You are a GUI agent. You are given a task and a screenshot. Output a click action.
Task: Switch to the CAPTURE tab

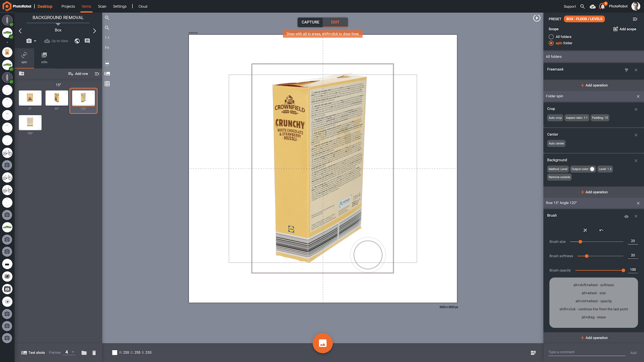point(310,22)
